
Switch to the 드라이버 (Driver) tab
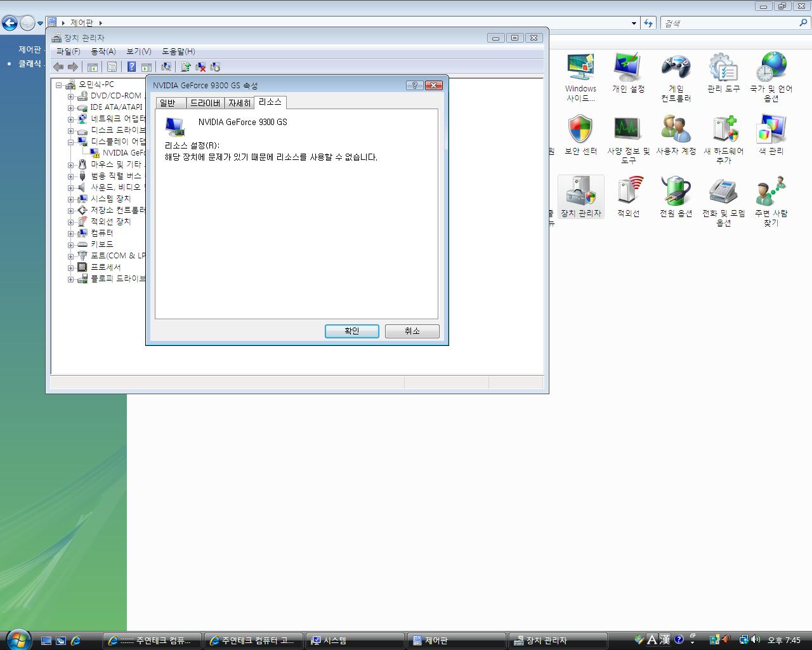(205, 103)
